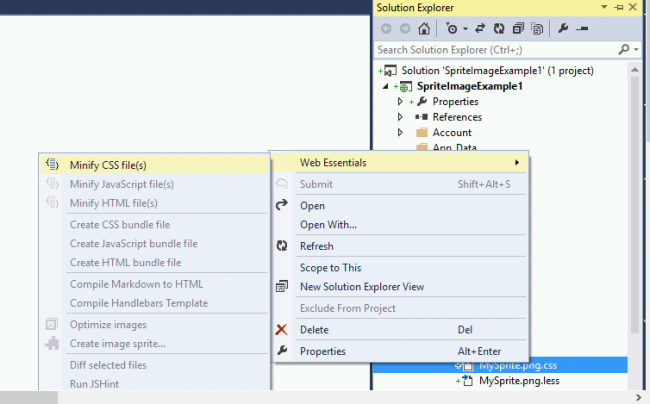Open the Solution Explorer window position dropdown
This screenshot has height=404, width=650.
(606, 8)
